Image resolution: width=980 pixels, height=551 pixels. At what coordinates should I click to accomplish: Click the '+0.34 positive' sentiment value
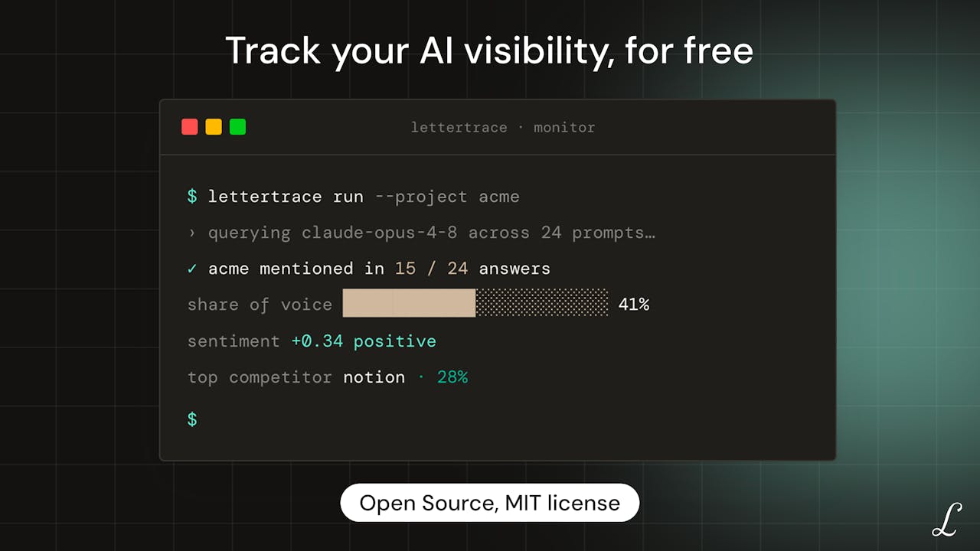click(x=364, y=341)
